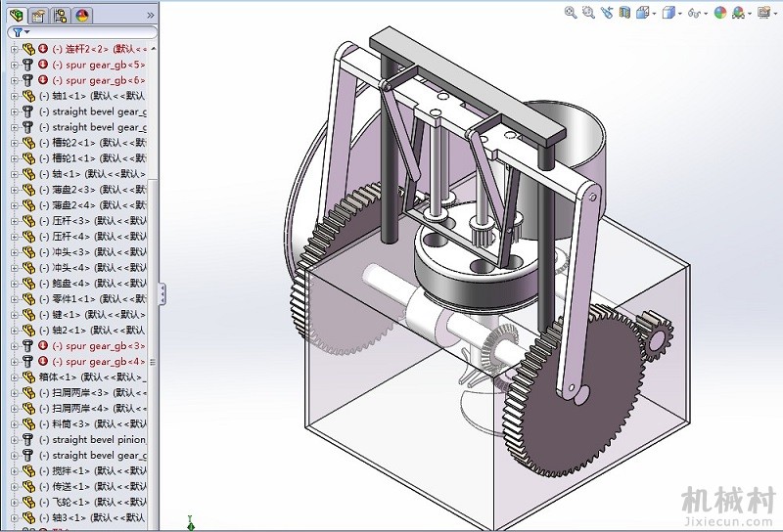Expand the 扫屑两岸<3> node

[15, 393]
